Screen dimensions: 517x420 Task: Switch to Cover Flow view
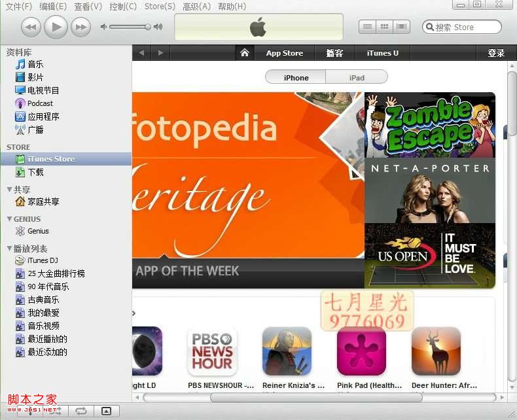[x=402, y=27]
